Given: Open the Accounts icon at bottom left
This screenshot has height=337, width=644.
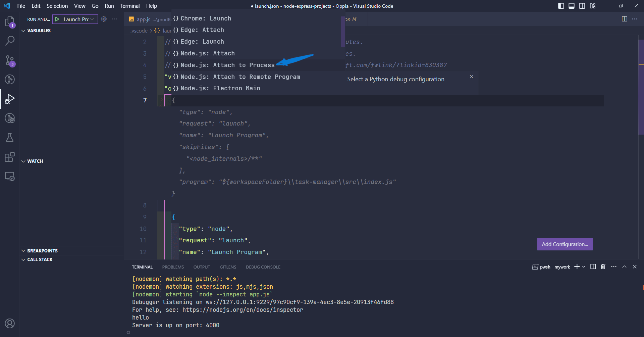Looking at the screenshot, I should pos(9,323).
